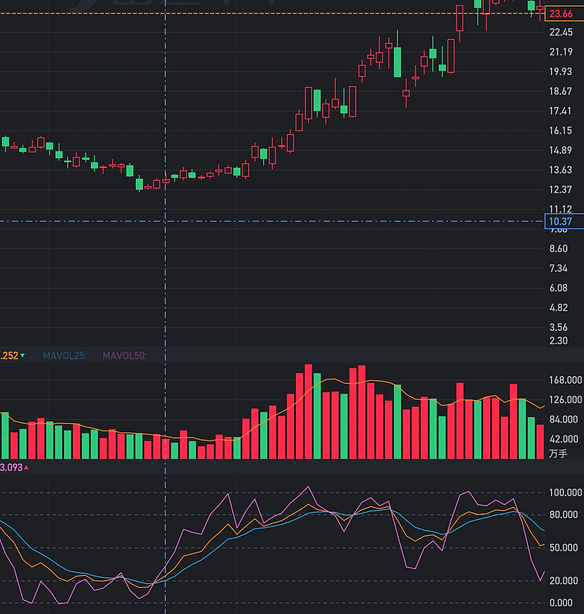Click the 50.000 oscillator axis label
The image size is (584, 614).
(x=563, y=547)
